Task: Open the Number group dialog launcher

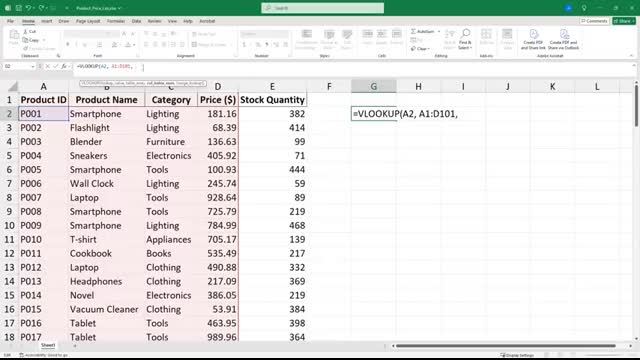Action: point(290,56)
